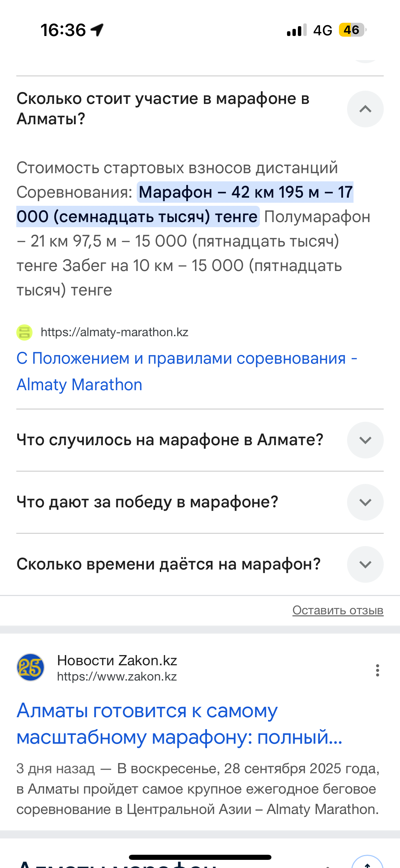Tap the almaty-marathon.kz favicon
This screenshot has height=868, width=400.
[24, 332]
